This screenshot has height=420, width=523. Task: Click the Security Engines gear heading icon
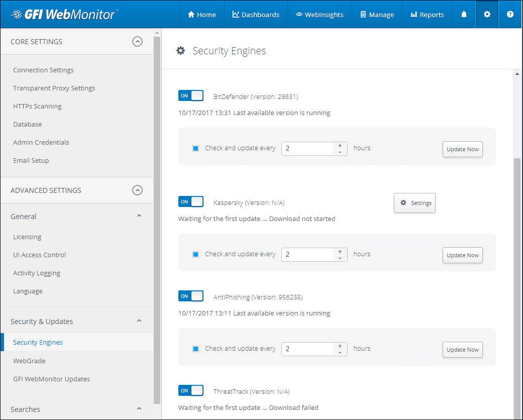[x=180, y=51]
